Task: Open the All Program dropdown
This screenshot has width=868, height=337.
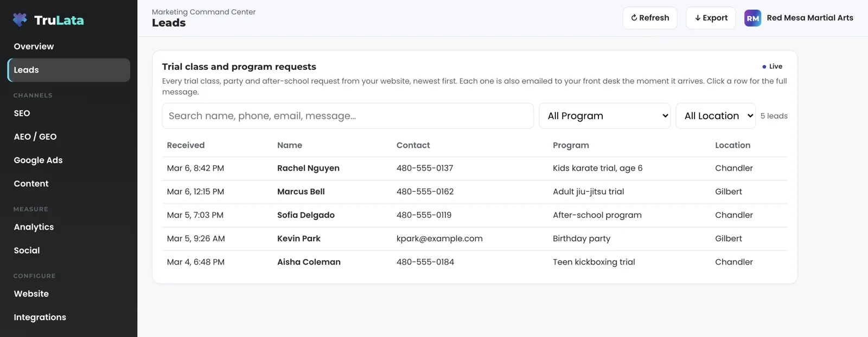Action: (x=605, y=116)
